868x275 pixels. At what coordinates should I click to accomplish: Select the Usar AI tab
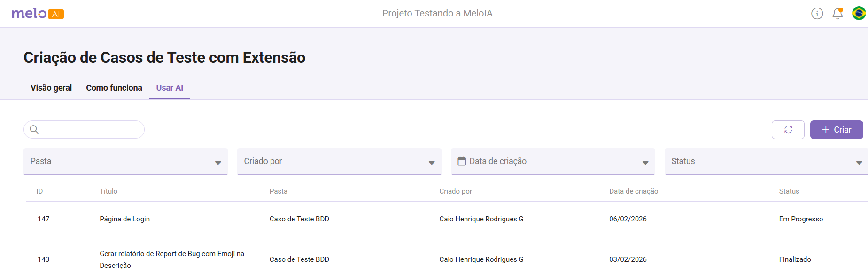point(170,88)
